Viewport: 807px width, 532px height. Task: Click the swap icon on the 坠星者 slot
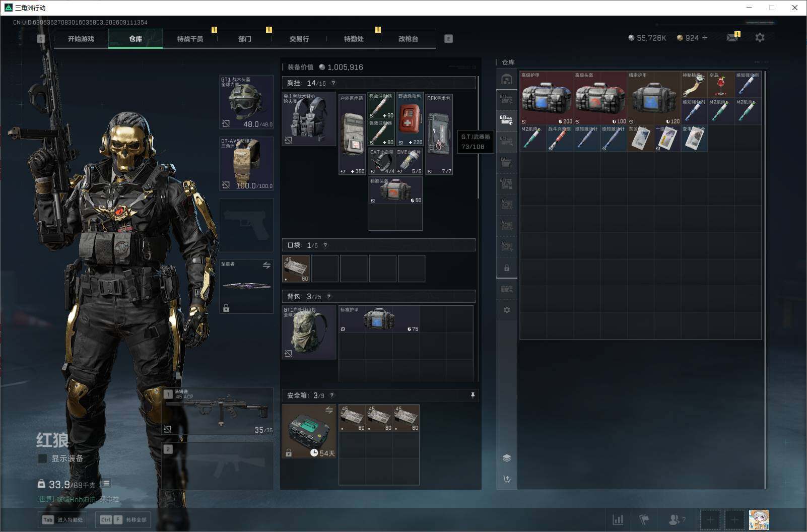[x=266, y=265]
